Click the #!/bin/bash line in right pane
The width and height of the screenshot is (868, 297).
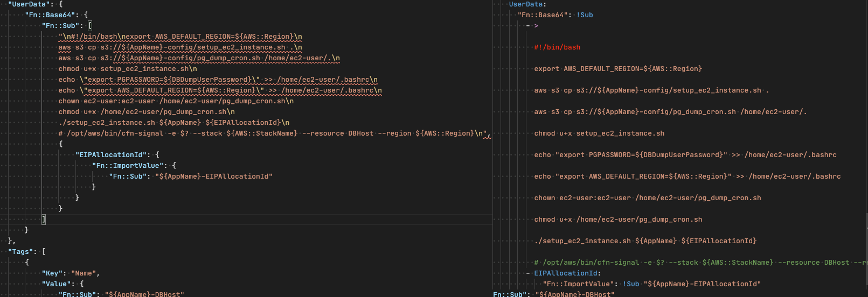557,47
